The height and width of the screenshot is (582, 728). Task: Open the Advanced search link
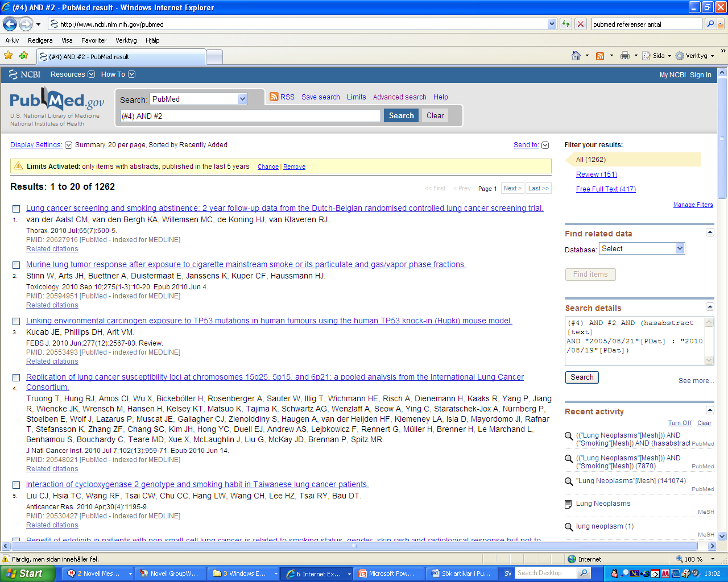(x=399, y=97)
